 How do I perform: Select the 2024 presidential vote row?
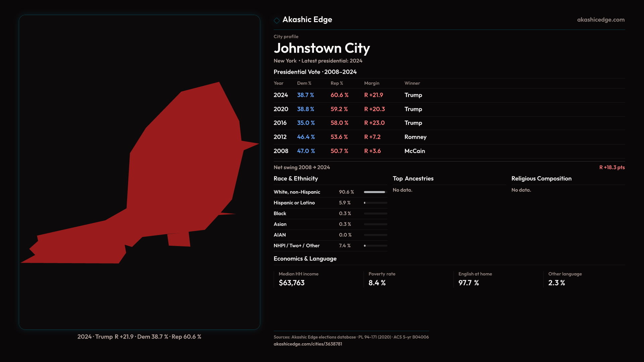(x=280, y=95)
